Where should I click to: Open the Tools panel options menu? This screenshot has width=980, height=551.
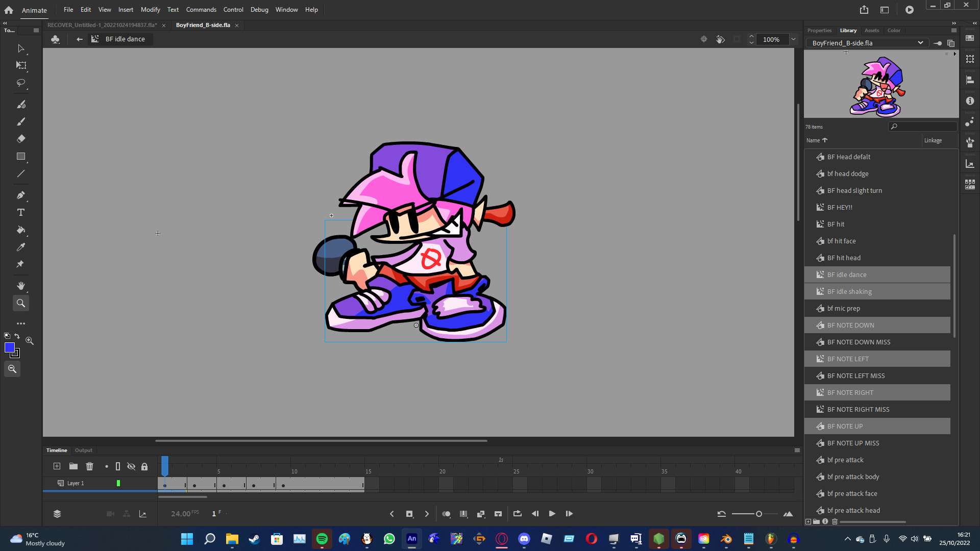[x=36, y=31]
